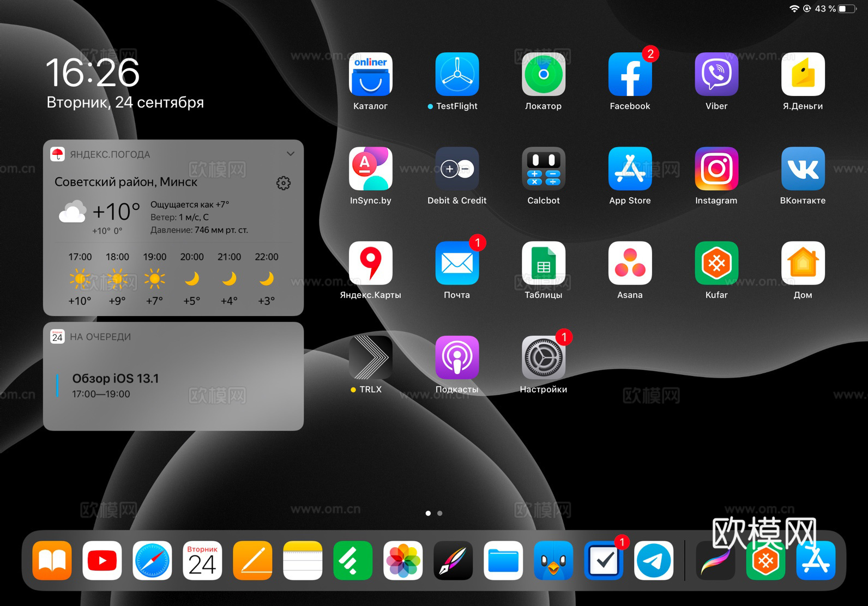Launch the Таблицы (Google Sheets) app
868x606 pixels.
coord(543,263)
